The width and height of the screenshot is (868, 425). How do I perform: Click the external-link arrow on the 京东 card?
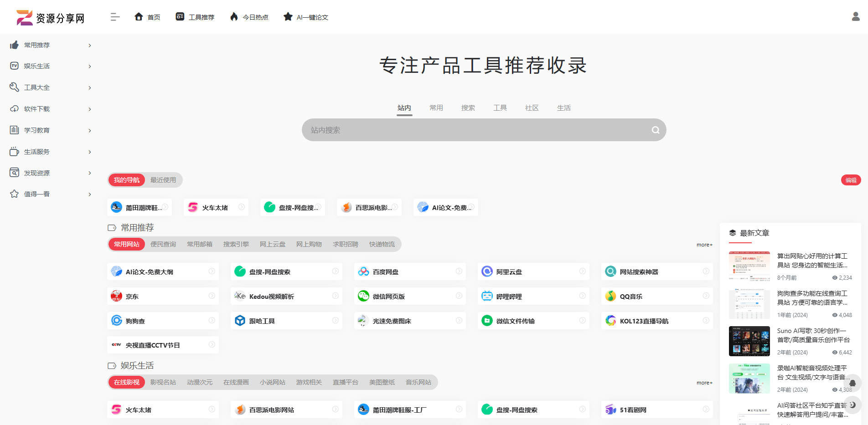pyautogui.click(x=212, y=296)
